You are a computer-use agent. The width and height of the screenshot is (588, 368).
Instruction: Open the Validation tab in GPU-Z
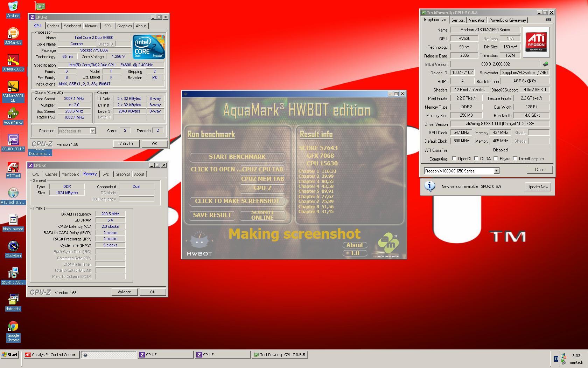pyautogui.click(x=477, y=20)
